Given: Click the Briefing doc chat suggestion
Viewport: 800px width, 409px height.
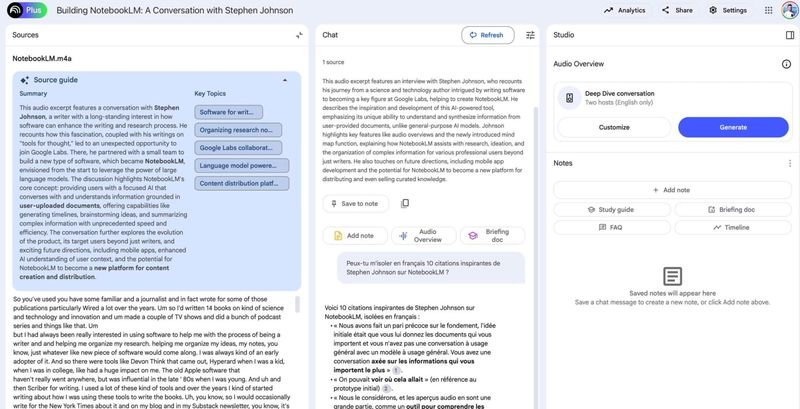Looking at the screenshot, I should tap(492, 236).
